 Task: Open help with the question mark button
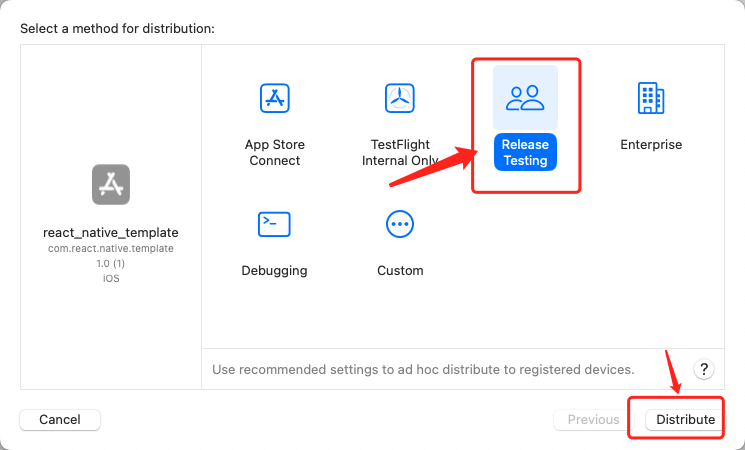pos(704,369)
